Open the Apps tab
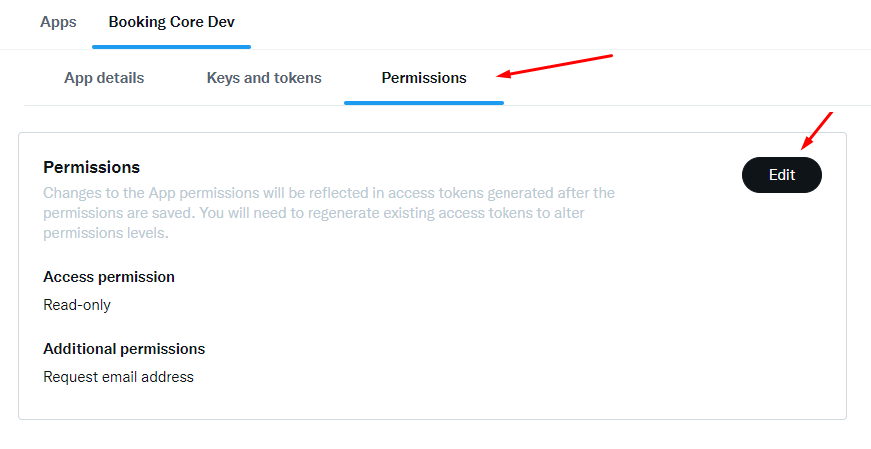 coord(58,22)
